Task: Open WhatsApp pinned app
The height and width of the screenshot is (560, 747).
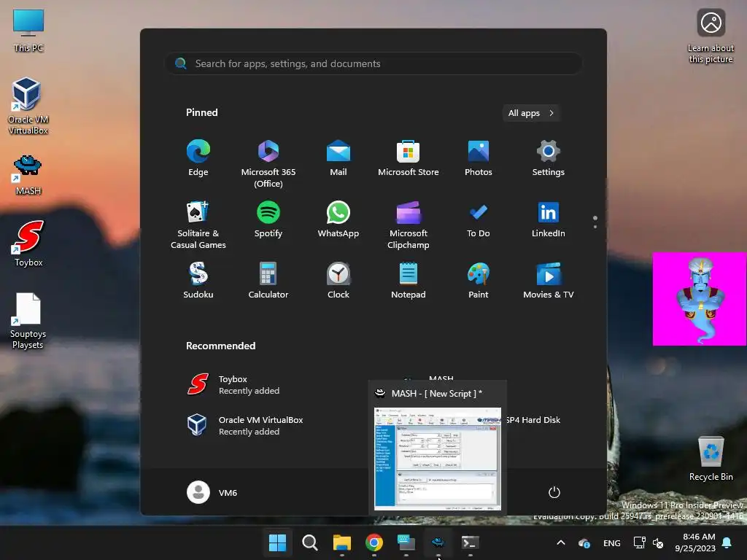Action: point(338,220)
